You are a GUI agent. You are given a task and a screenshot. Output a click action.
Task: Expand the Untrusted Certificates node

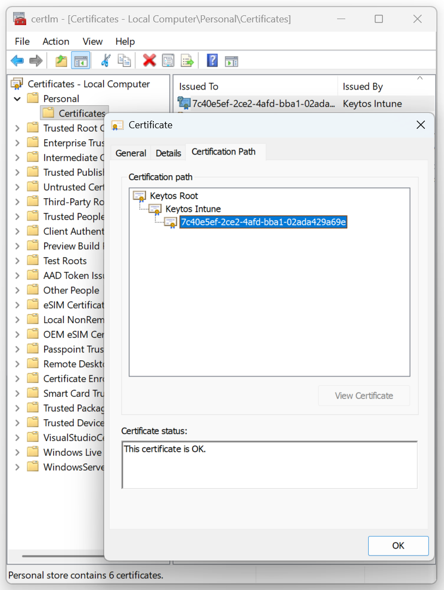tap(17, 187)
